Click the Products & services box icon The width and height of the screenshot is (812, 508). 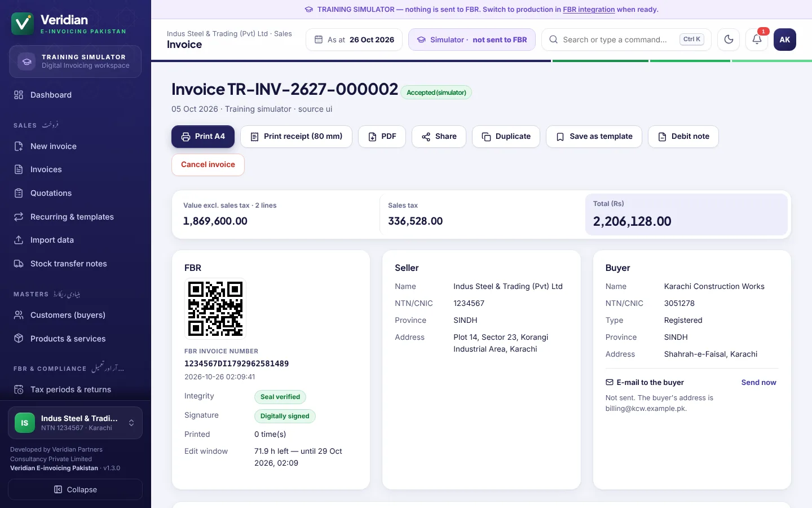pos(19,339)
